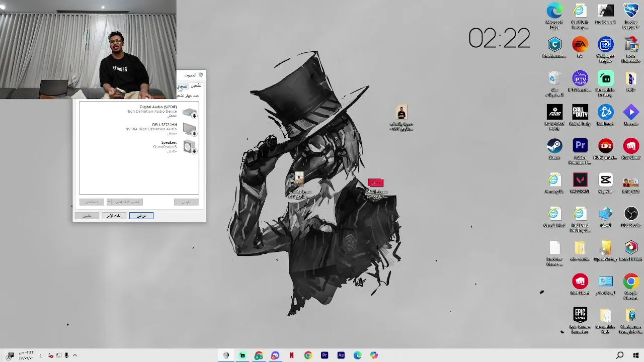644x362 pixels.
Task: Open the obs-studio zip folder
Action: 580,250
